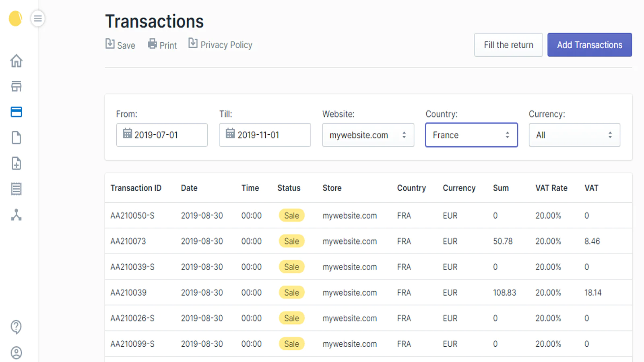644x362 pixels.
Task: Click the Add Transactions button
Action: click(589, 45)
